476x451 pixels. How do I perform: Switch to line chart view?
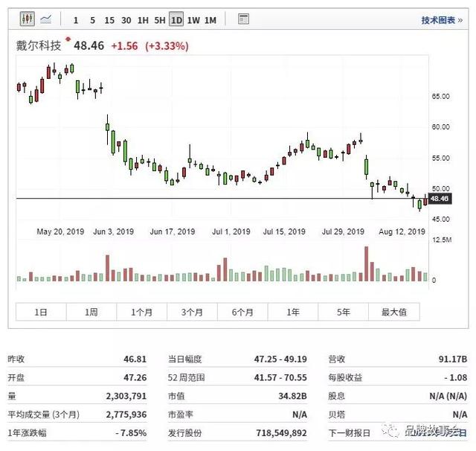point(46,19)
